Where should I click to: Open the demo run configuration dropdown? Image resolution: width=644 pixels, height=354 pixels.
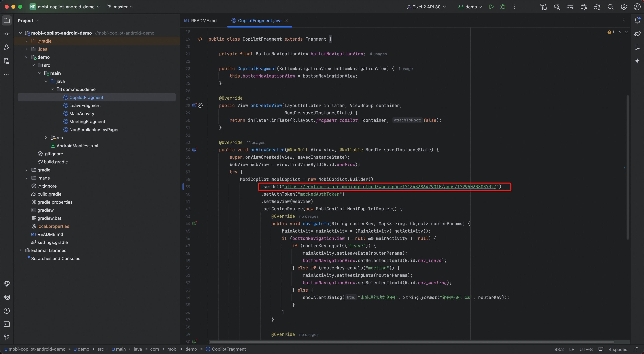coord(470,7)
